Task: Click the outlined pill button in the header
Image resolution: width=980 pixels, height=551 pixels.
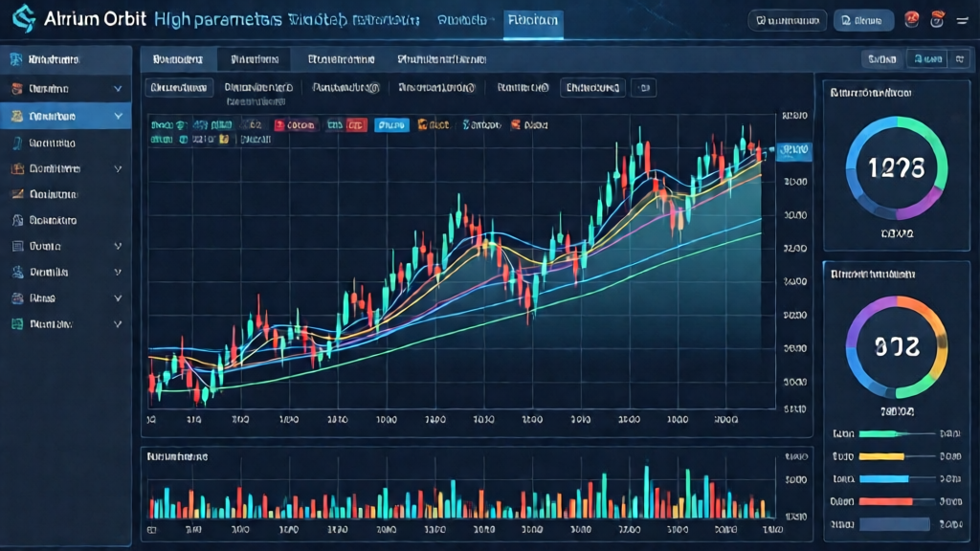Action: (788, 21)
